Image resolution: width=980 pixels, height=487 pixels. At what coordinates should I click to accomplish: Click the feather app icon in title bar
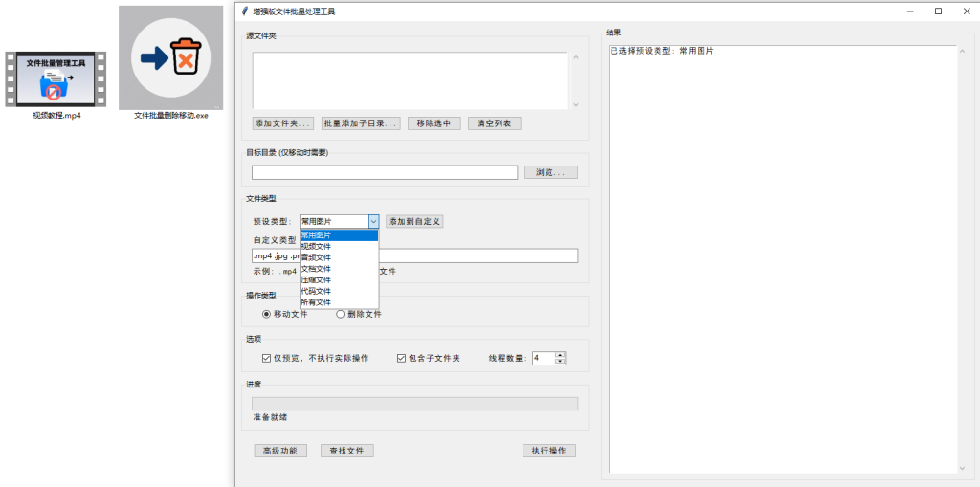pos(245,11)
